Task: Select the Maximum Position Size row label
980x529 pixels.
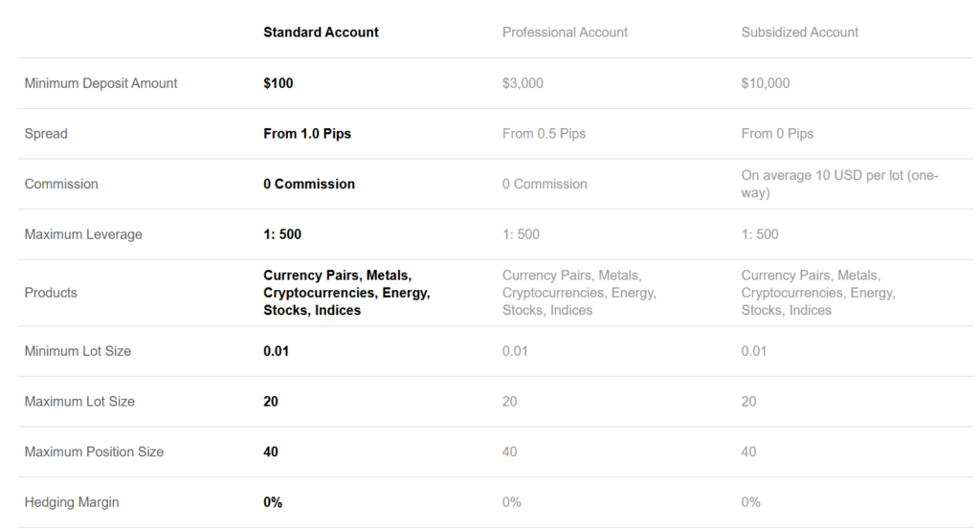Action: [x=94, y=452]
